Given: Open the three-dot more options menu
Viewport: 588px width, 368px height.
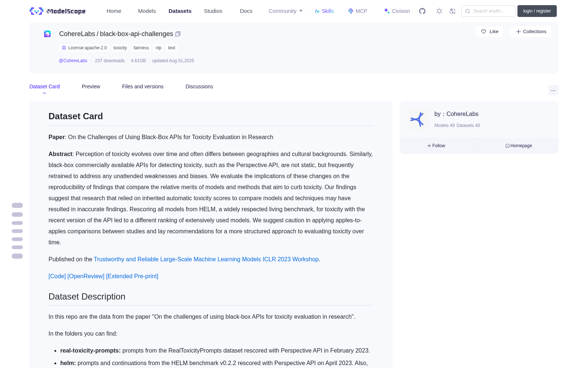Looking at the screenshot, I should click(x=553, y=90).
